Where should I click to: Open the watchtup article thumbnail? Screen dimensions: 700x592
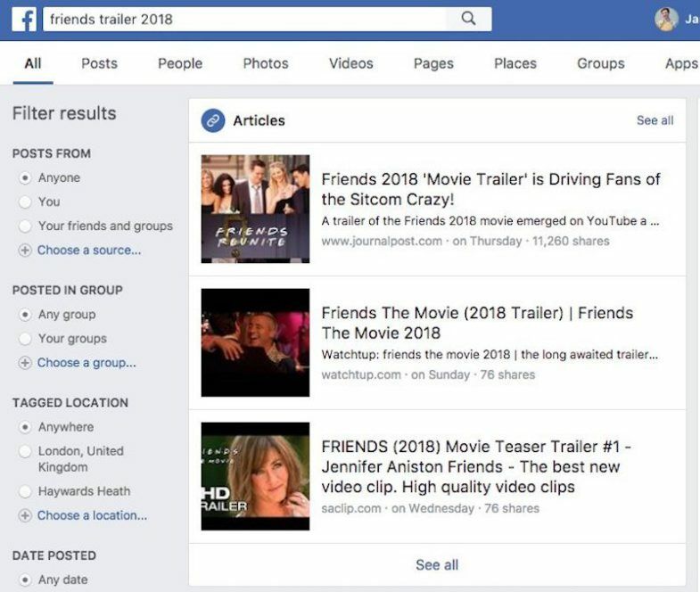(255, 342)
